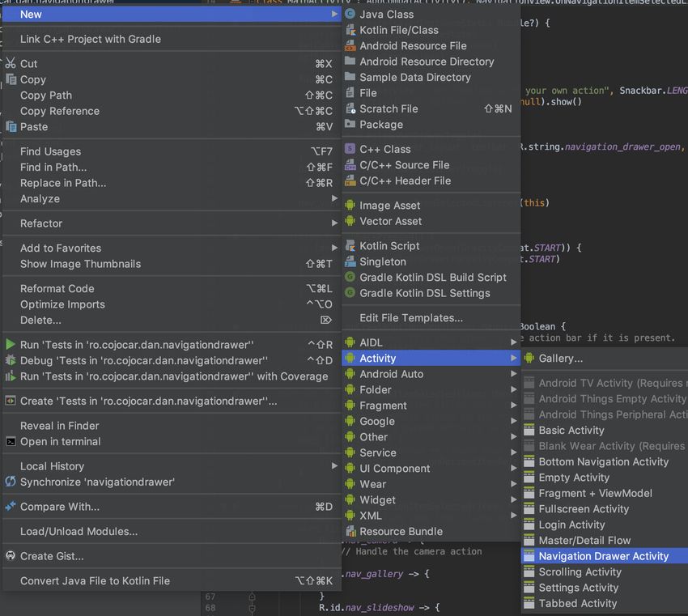Image resolution: width=688 pixels, height=616 pixels.
Task: Choose Master/Detail Flow
Action: click(604, 540)
